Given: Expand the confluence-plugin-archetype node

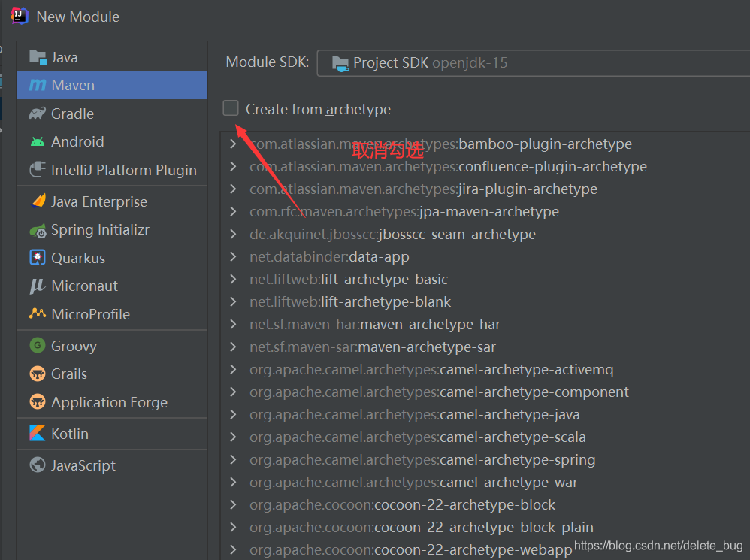Looking at the screenshot, I should point(233,166).
